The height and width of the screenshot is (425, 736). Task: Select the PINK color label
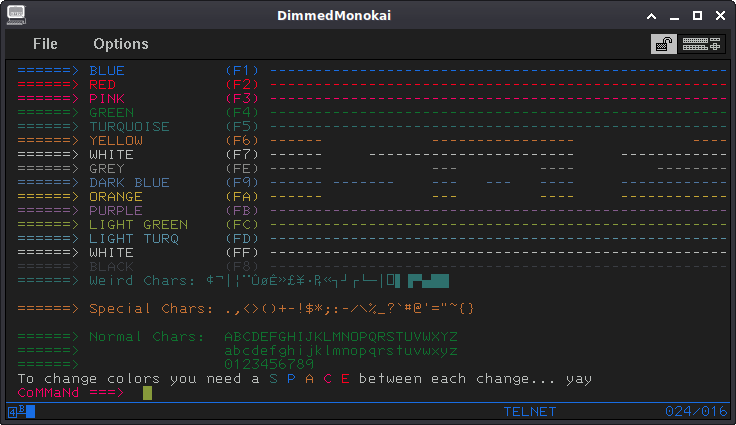[x=107, y=99]
